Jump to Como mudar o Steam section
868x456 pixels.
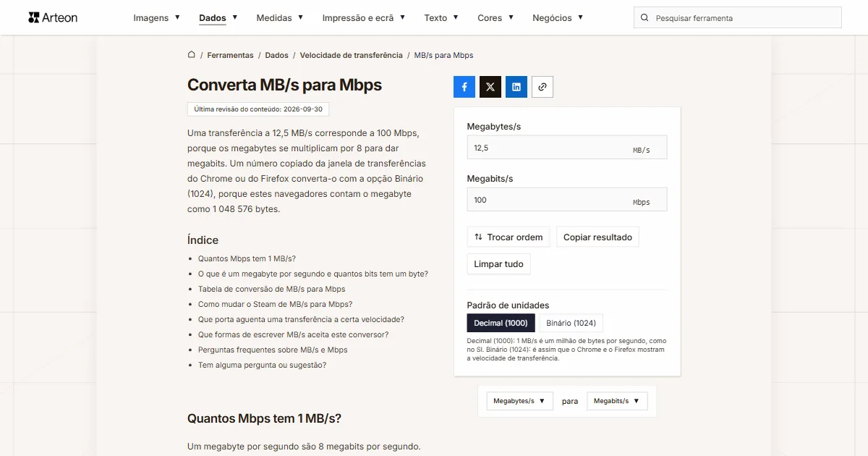pos(276,304)
